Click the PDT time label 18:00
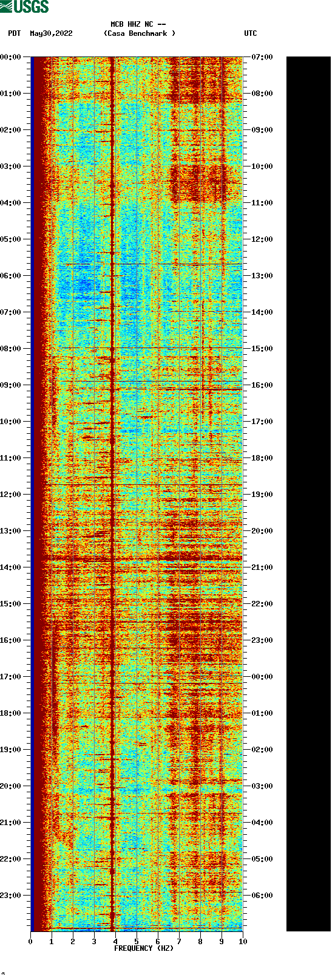The height and width of the screenshot is (980, 335). 11,713
